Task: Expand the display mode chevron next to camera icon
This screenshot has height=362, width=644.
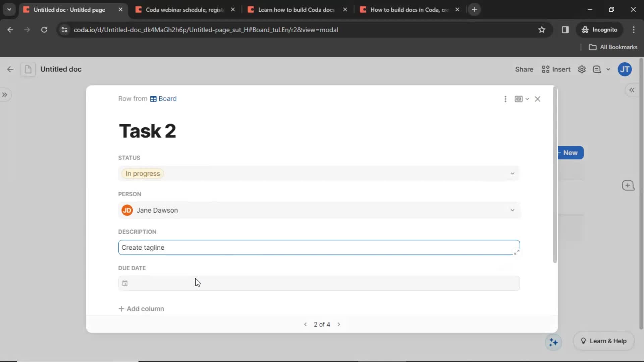Action: (x=527, y=99)
